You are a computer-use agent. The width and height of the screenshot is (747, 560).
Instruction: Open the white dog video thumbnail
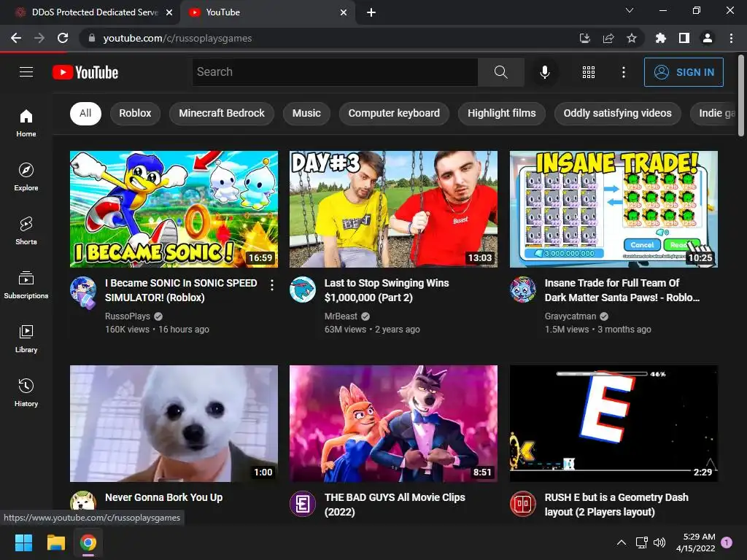(x=174, y=424)
